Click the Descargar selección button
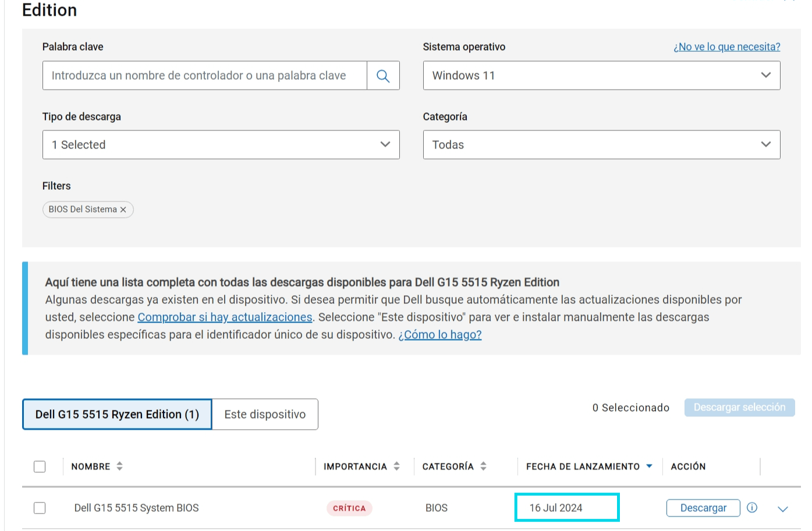This screenshot has height=531, width=812. coord(739,408)
